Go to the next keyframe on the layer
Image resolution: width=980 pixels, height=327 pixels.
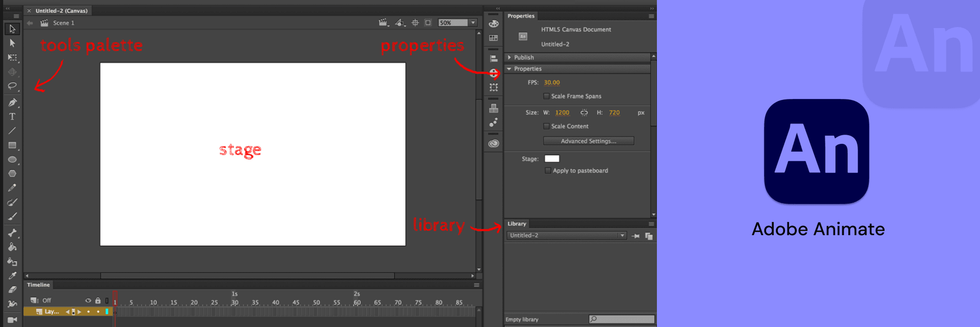79,312
